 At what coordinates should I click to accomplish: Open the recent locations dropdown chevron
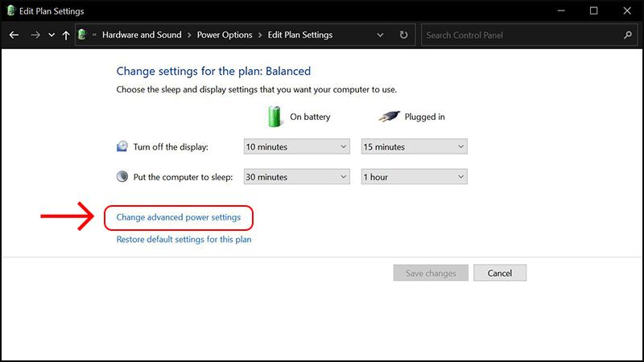pyautogui.click(x=52, y=35)
